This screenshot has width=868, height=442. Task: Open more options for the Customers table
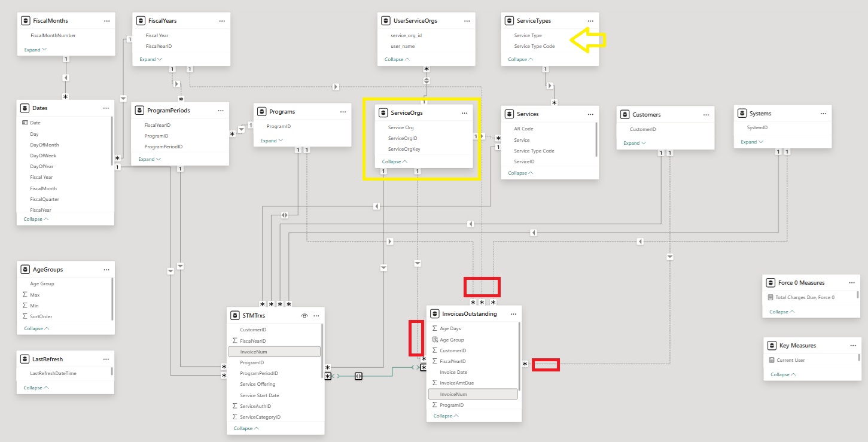pos(706,114)
